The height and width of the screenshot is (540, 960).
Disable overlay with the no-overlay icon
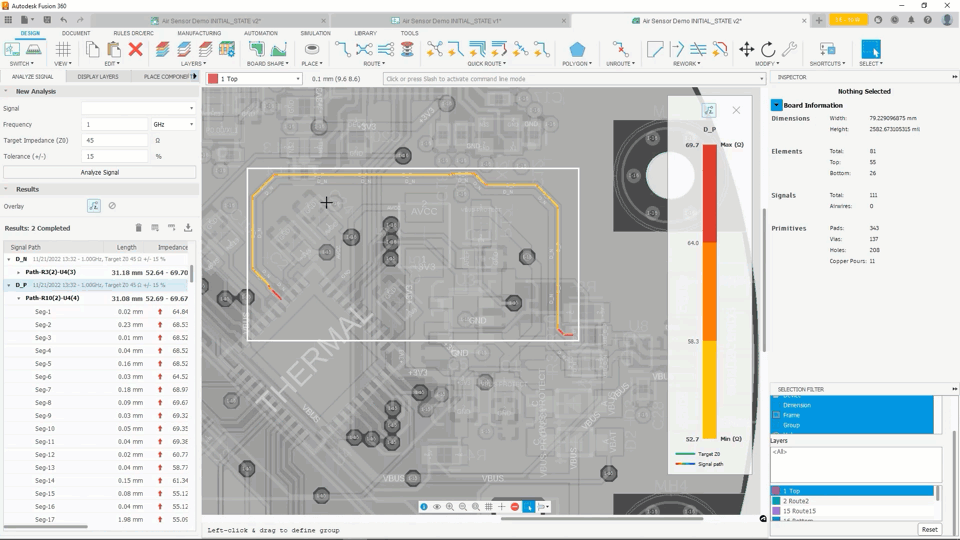click(112, 206)
